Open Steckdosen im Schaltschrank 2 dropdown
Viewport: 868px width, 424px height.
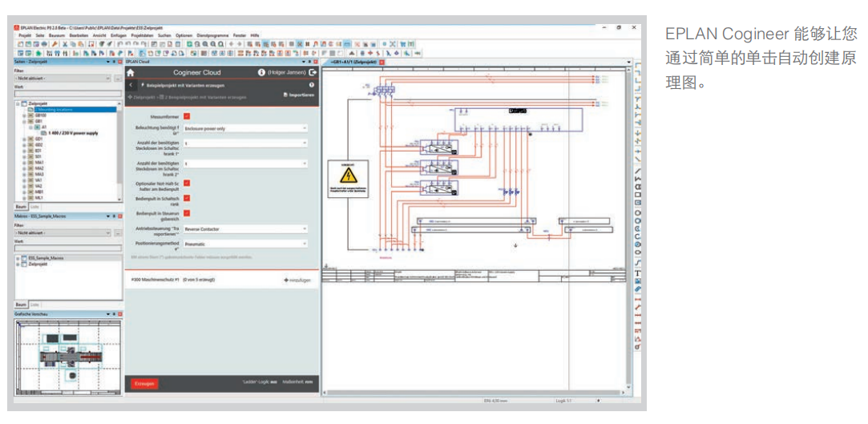245,164
